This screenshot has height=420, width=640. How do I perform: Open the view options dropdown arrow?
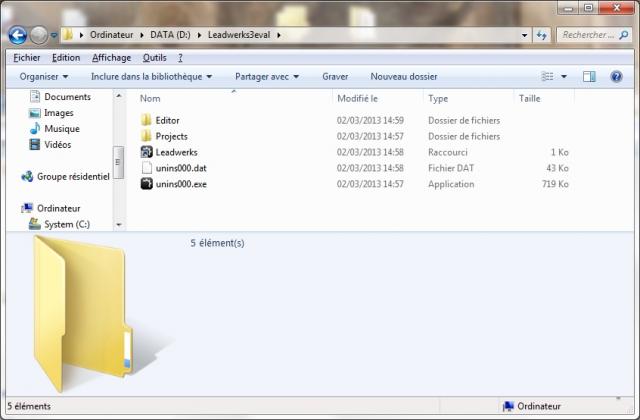click(x=564, y=77)
